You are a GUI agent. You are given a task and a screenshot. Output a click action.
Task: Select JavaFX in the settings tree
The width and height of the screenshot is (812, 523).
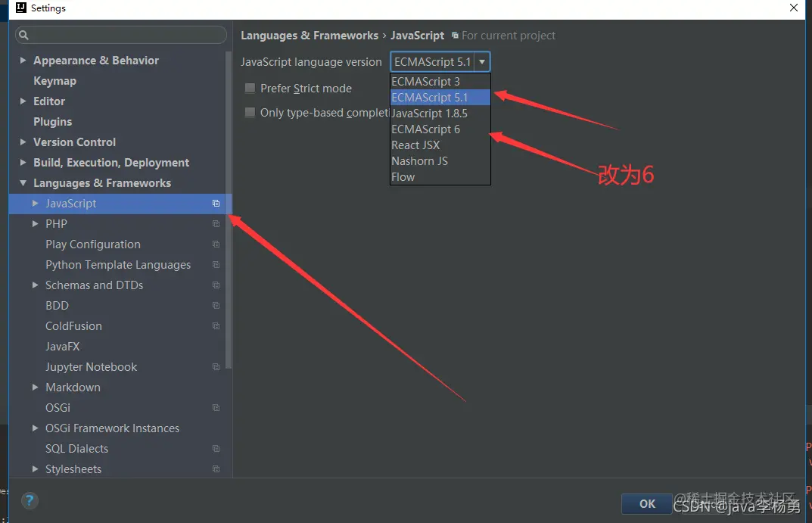[63, 347]
